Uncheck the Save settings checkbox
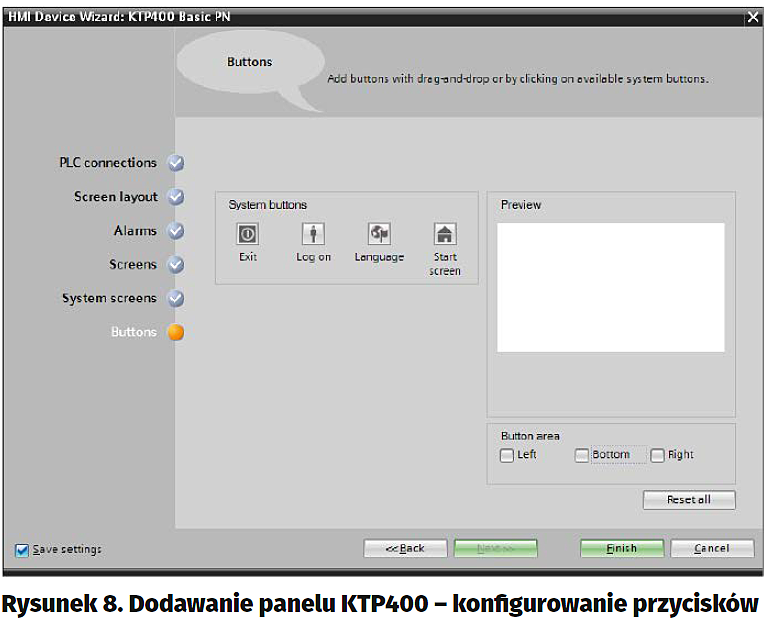 [22, 549]
